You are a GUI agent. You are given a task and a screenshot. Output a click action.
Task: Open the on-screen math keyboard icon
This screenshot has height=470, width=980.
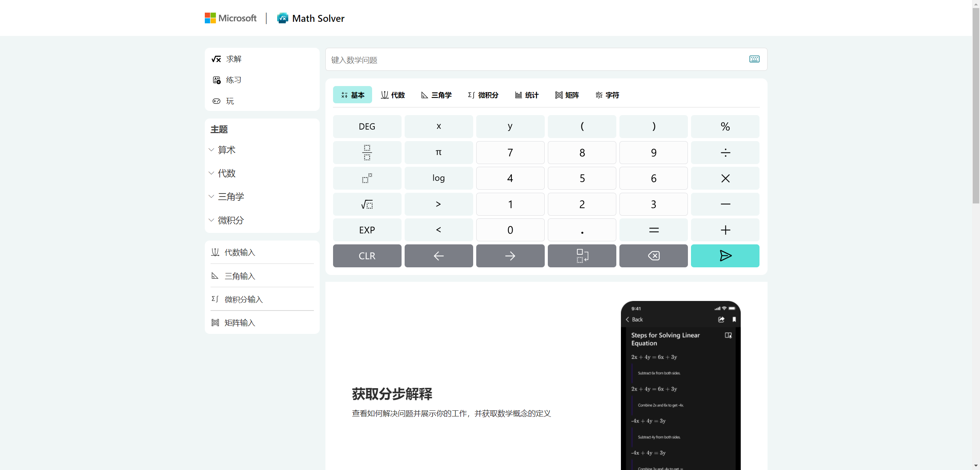[754, 59]
